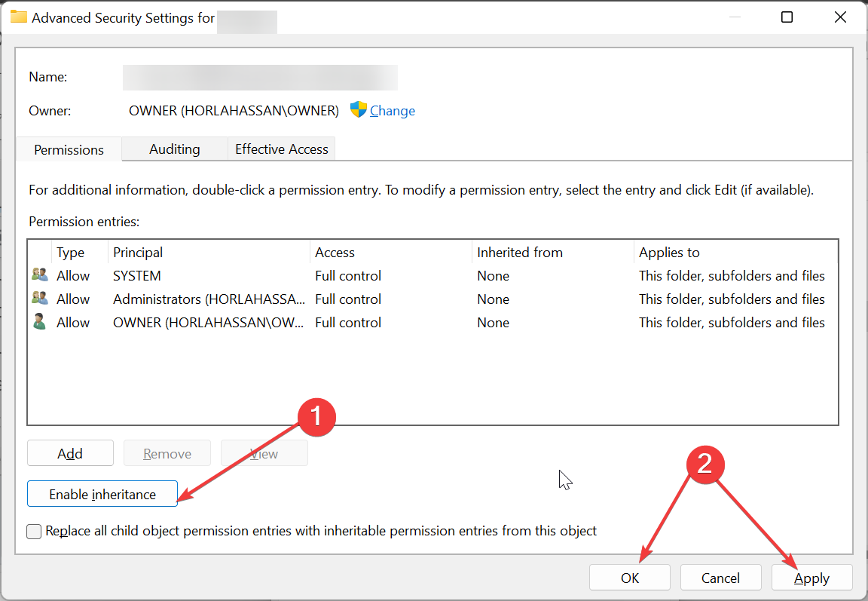868x601 pixels.
Task: Cancel the security settings dialog
Action: click(720, 578)
